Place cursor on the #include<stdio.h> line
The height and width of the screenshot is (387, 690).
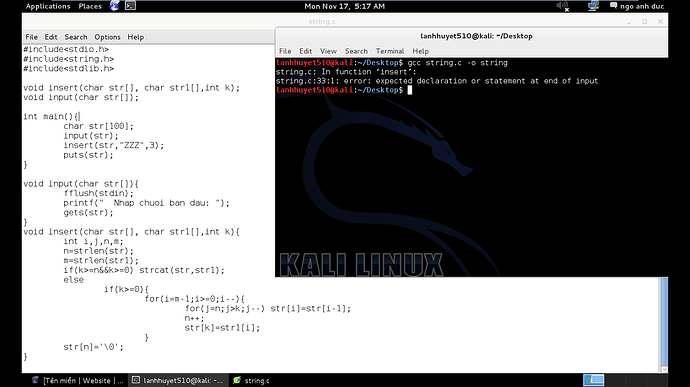[66, 49]
